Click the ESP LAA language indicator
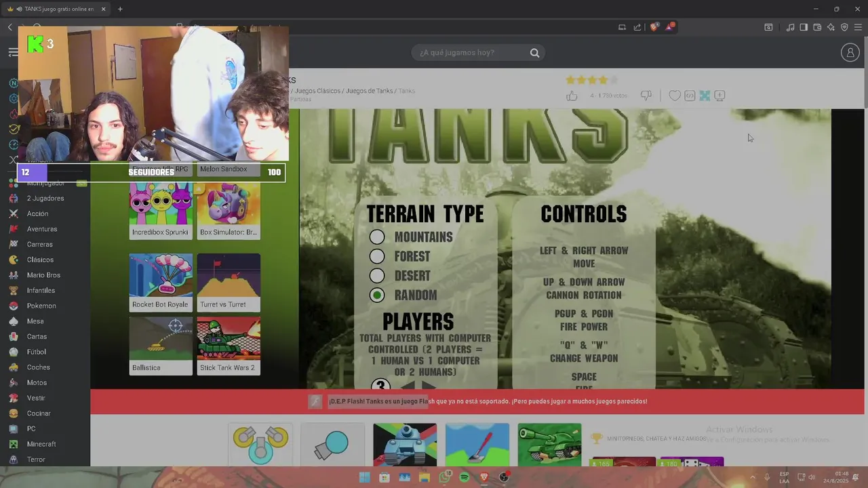 [784, 477]
